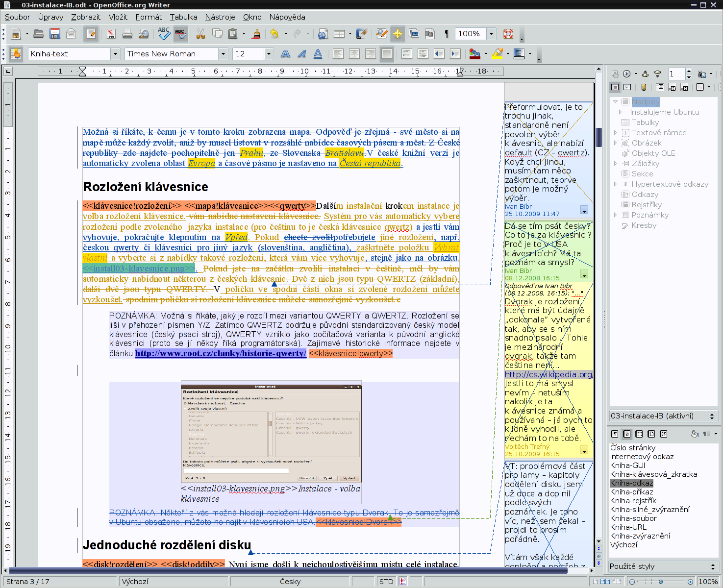The height and width of the screenshot is (588, 723).
Task: Open Nástroje menu
Action: point(220,17)
